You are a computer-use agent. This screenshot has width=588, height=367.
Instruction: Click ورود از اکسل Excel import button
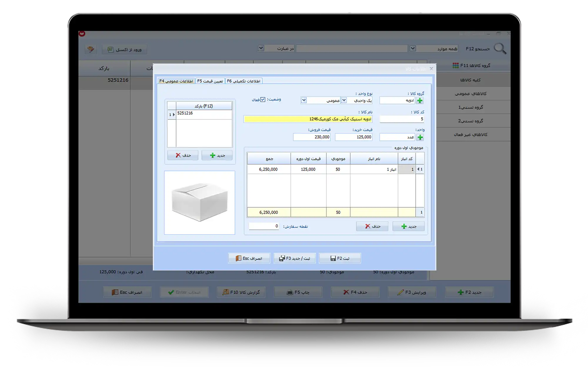[x=125, y=49]
